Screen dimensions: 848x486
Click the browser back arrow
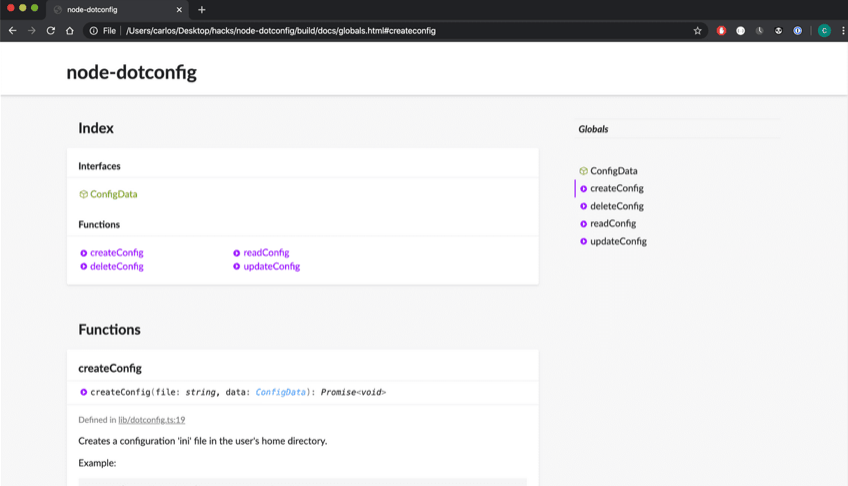pyautogui.click(x=12, y=31)
